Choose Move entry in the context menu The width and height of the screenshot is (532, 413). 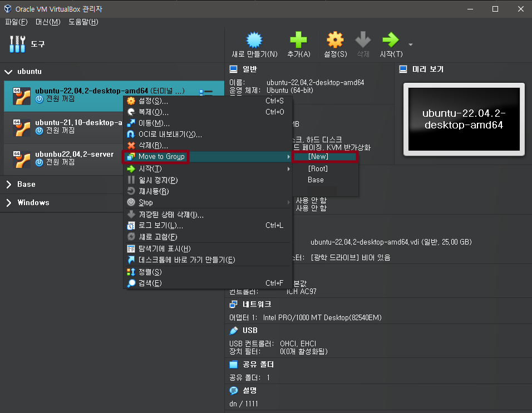coord(208,123)
